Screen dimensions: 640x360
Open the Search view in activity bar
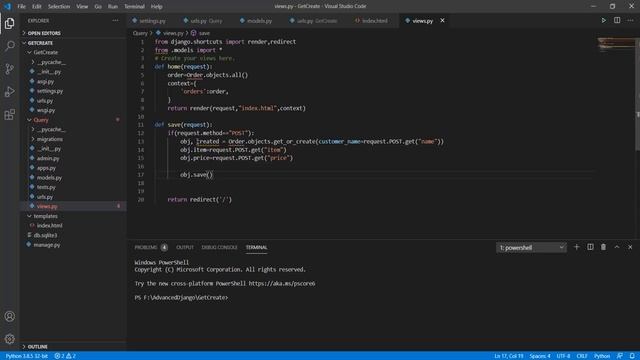[x=10, y=46]
